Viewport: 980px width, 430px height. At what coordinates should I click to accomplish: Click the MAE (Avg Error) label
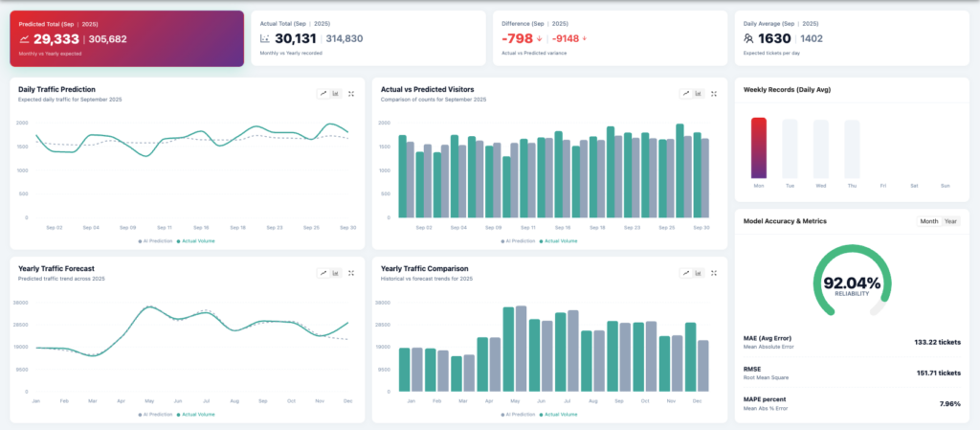point(768,338)
